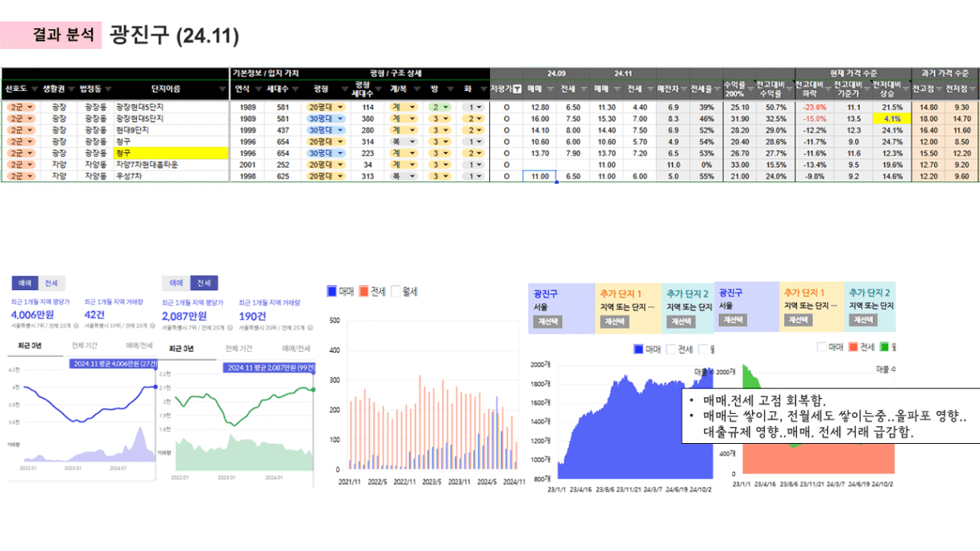The image size is (980, 551).
Task: Open the 전고대비 수익률 filter icon
Action: coord(789,89)
